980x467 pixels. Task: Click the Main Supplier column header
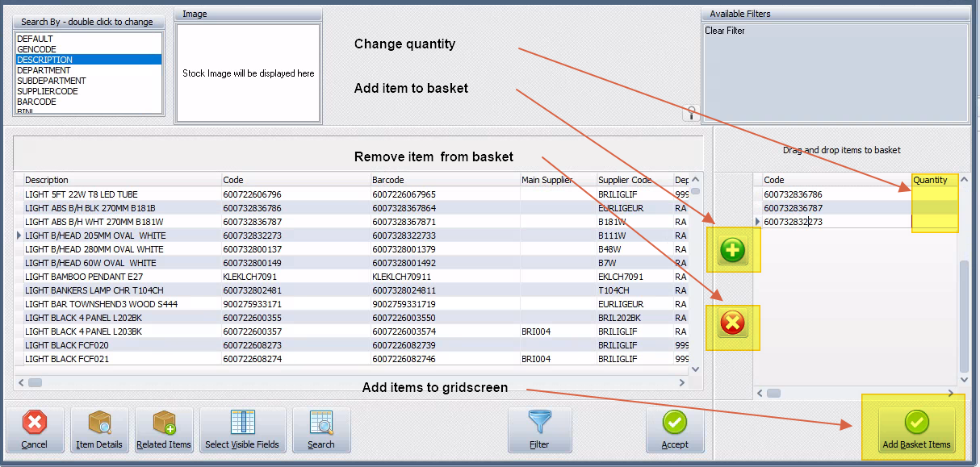click(557, 180)
